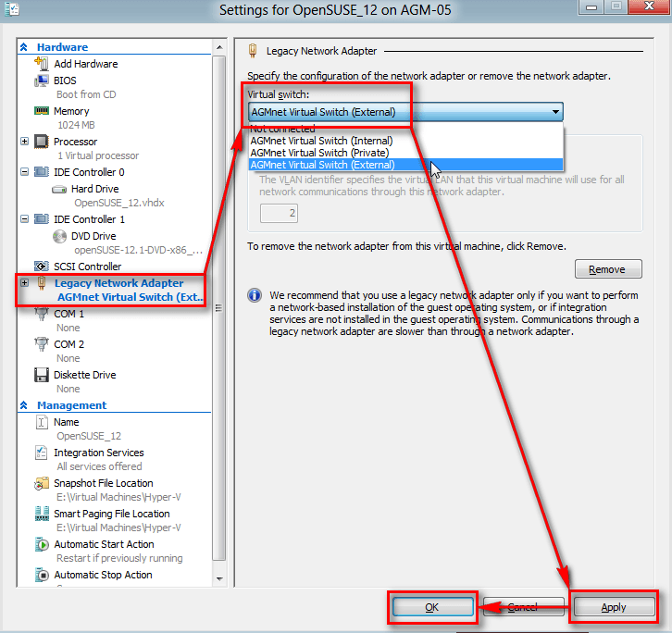Click the Memory module icon
The image size is (672, 633).
click(41, 111)
